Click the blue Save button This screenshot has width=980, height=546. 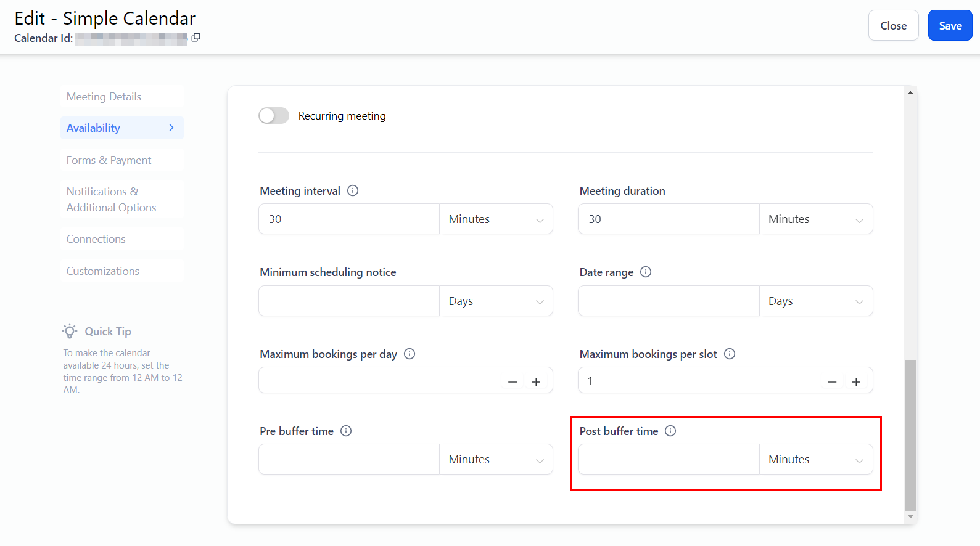click(x=950, y=25)
